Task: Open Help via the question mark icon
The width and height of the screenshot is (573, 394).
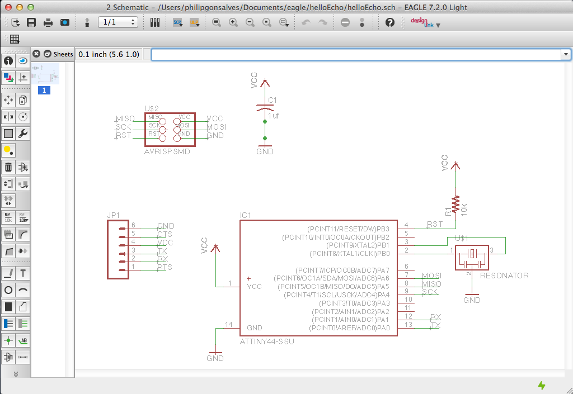Action: click(x=390, y=23)
